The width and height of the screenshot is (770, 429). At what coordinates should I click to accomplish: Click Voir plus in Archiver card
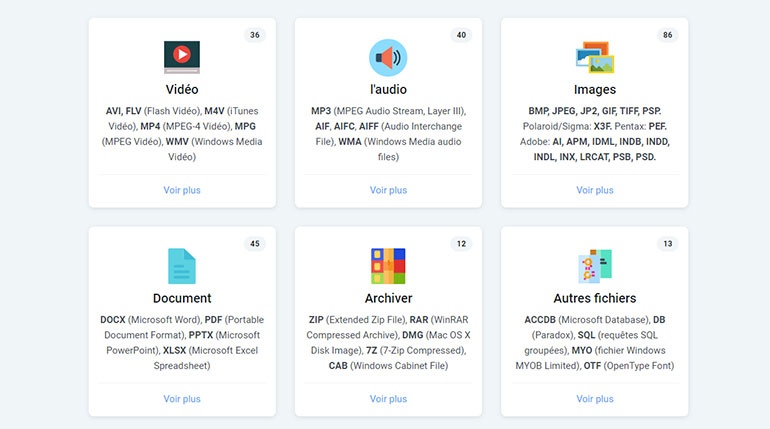(x=388, y=399)
